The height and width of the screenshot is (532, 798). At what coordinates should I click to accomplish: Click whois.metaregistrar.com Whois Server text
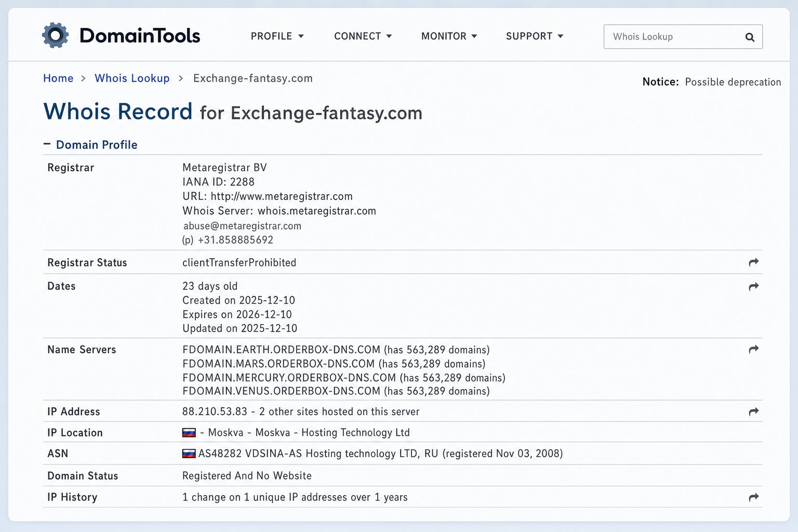point(317,211)
